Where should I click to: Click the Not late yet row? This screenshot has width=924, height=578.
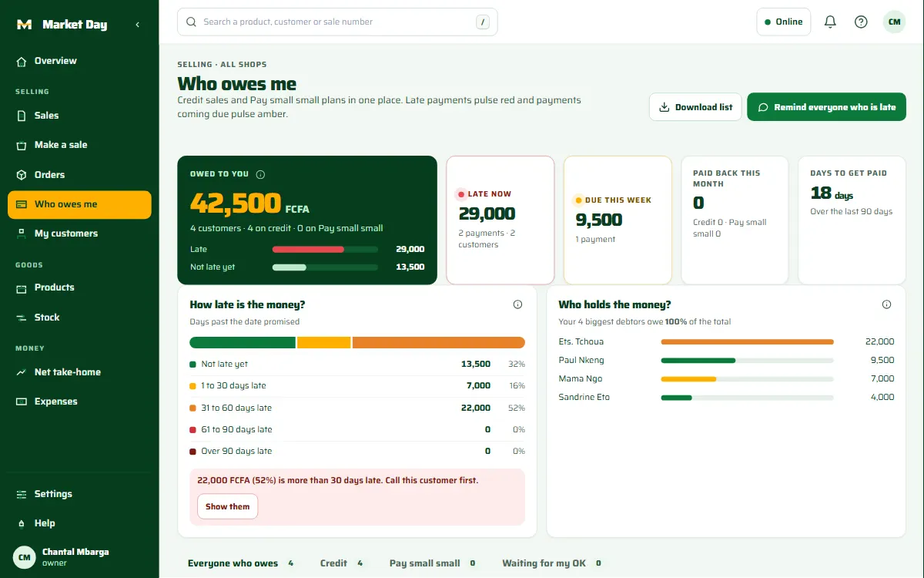(x=357, y=364)
